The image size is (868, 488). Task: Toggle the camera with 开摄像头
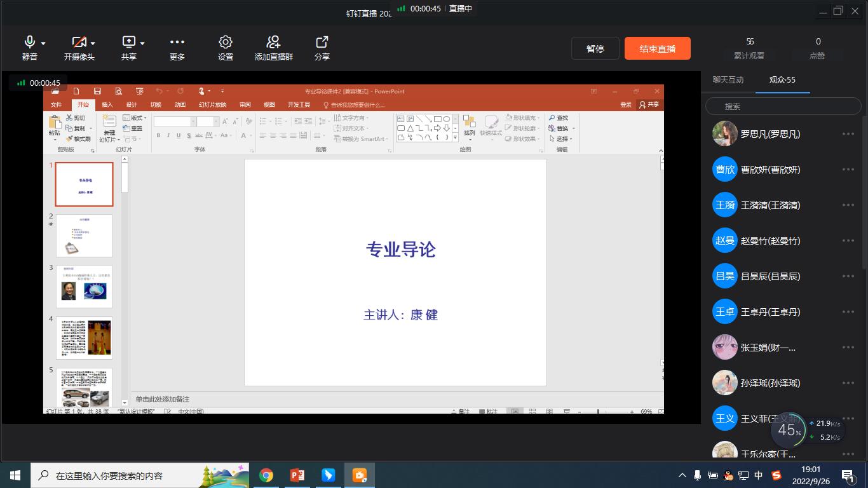coord(78,43)
